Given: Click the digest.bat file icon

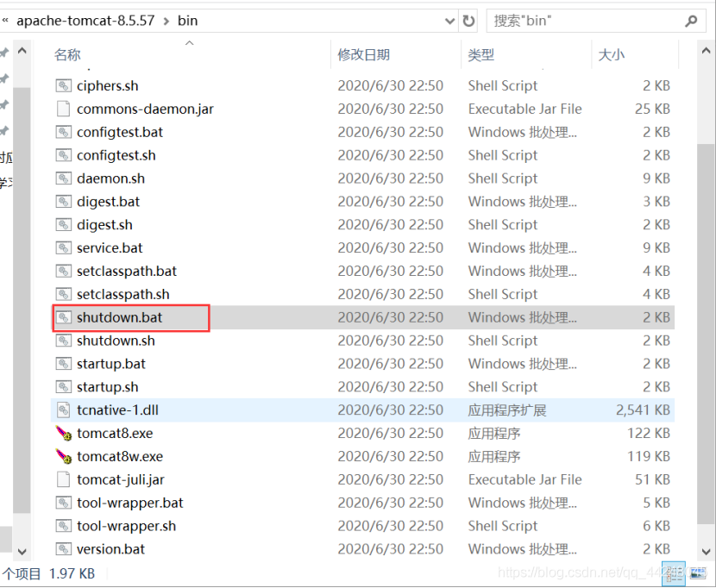Looking at the screenshot, I should pyautogui.click(x=64, y=202).
